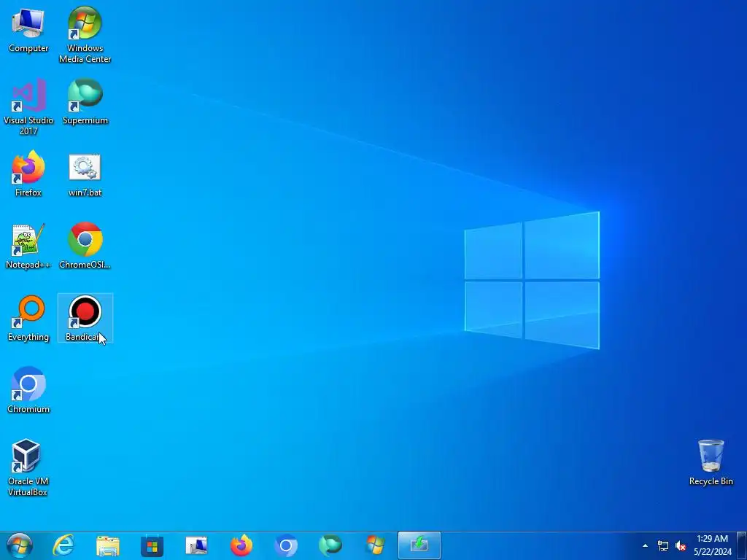Select the Recycle Bin icon
The image size is (747, 560).
tap(711, 463)
